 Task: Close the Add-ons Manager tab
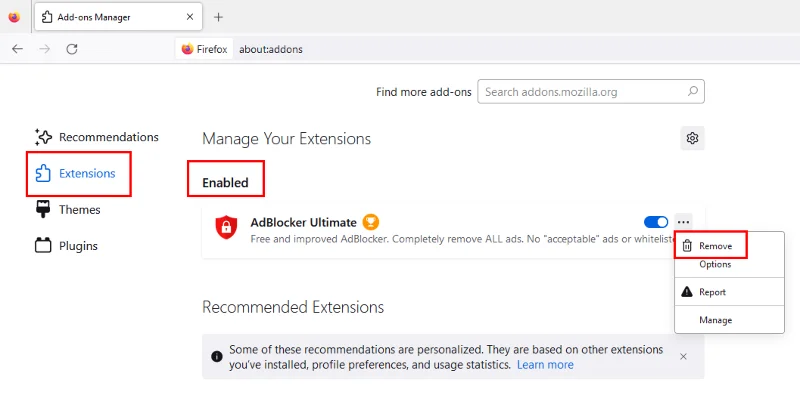click(190, 17)
